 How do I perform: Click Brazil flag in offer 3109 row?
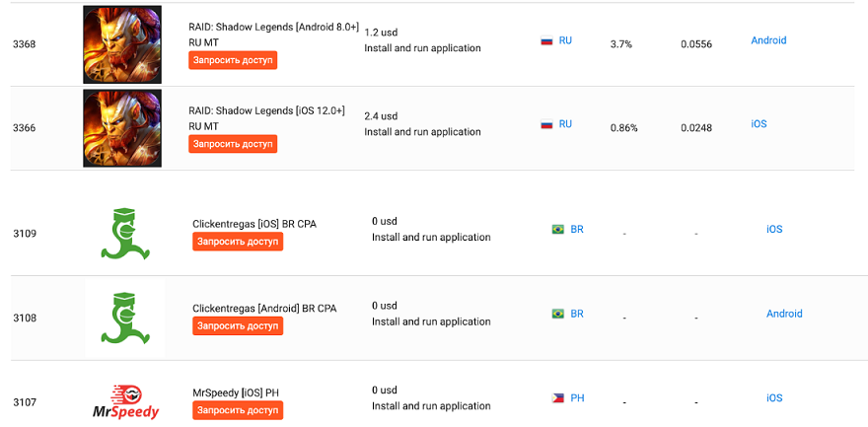[558, 229]
